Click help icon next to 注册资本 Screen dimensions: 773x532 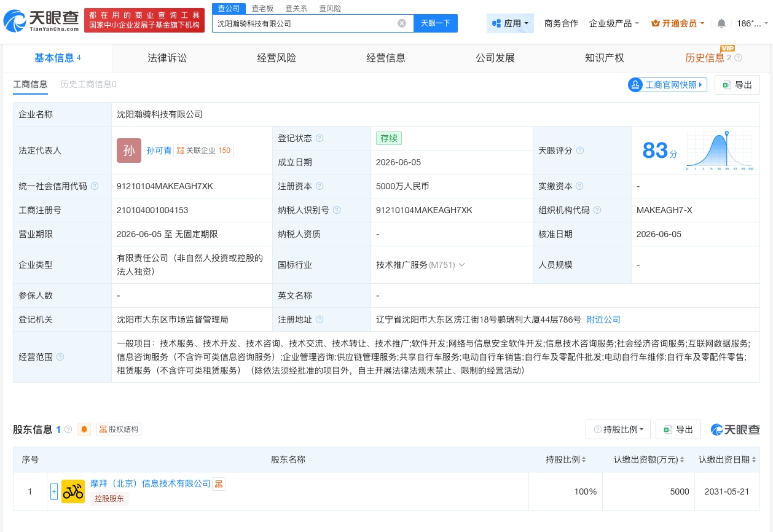320,186
